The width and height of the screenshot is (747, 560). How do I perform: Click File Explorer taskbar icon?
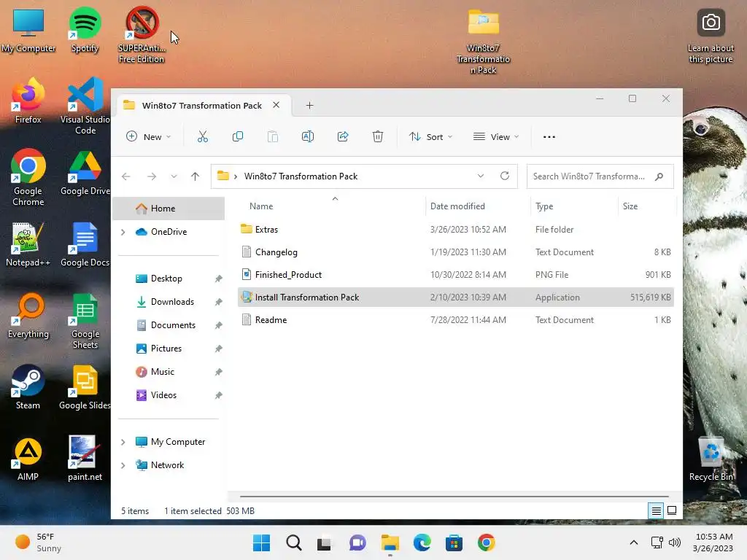[x=390, y=542]
